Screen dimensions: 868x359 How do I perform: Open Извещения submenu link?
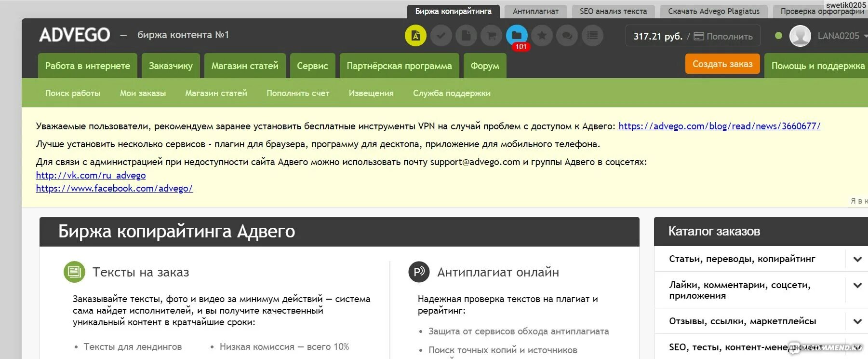pos(371,93)
